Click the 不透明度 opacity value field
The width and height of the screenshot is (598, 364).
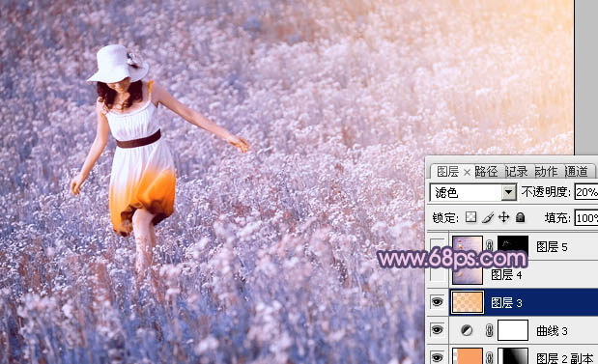[x=586, y=192]
